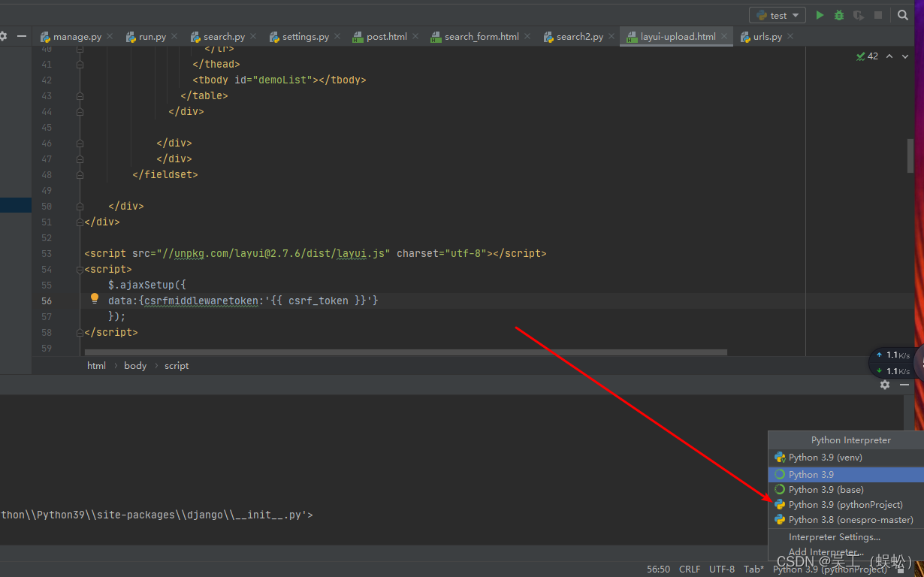Place cursor on csrfmiddlewaretoken in line 56
The image size is (924, 577).
[201, 301]
